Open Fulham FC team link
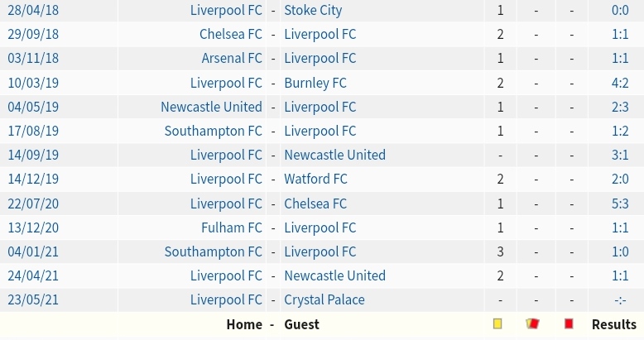The height and width of the screenshot is (340, 644). point(232,227)
